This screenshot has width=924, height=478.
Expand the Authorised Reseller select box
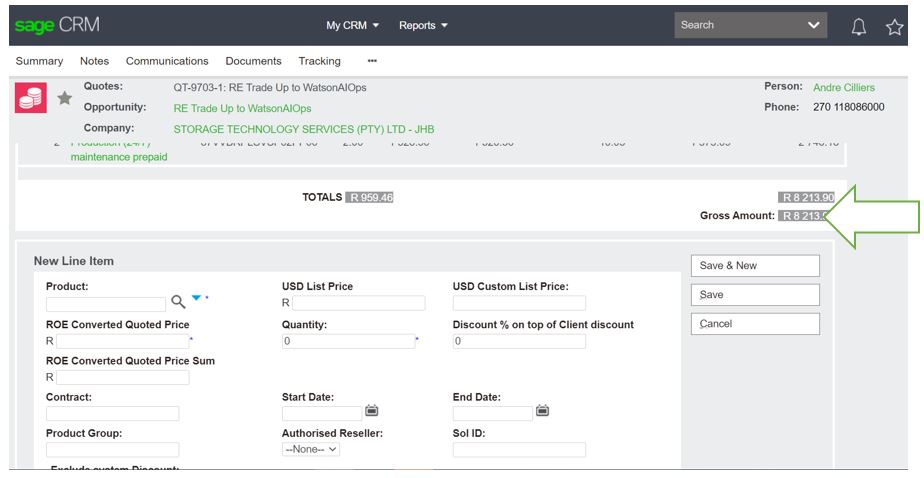pyautogui.click(x=311, y=450)
